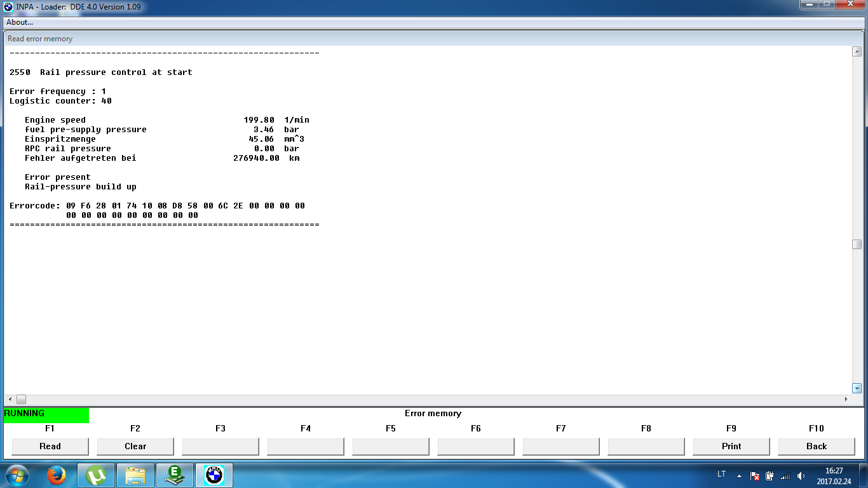Click the power battery tray icon
868x488 pixels.
pos(770,476)
